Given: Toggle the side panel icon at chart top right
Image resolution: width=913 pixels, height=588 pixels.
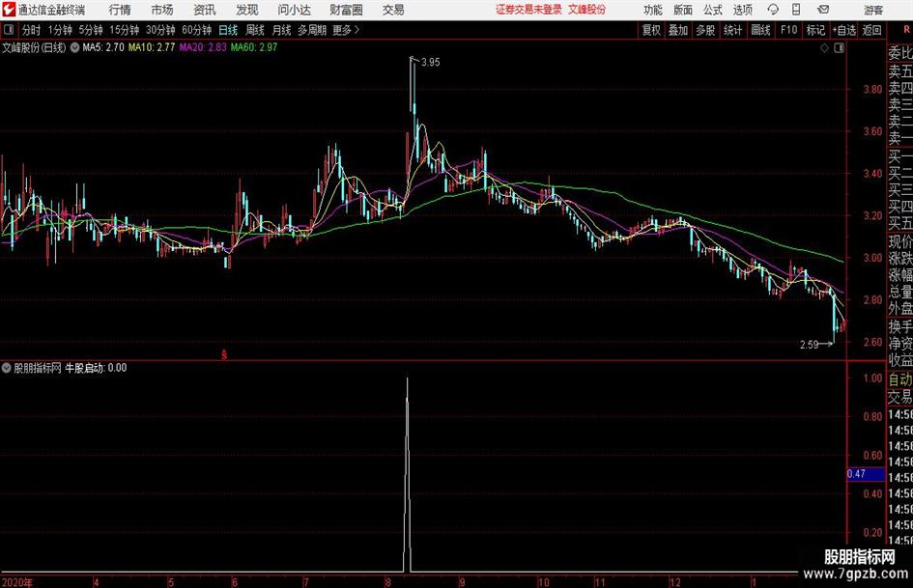Looking at the screenshot, I should (x=839, y=48).
